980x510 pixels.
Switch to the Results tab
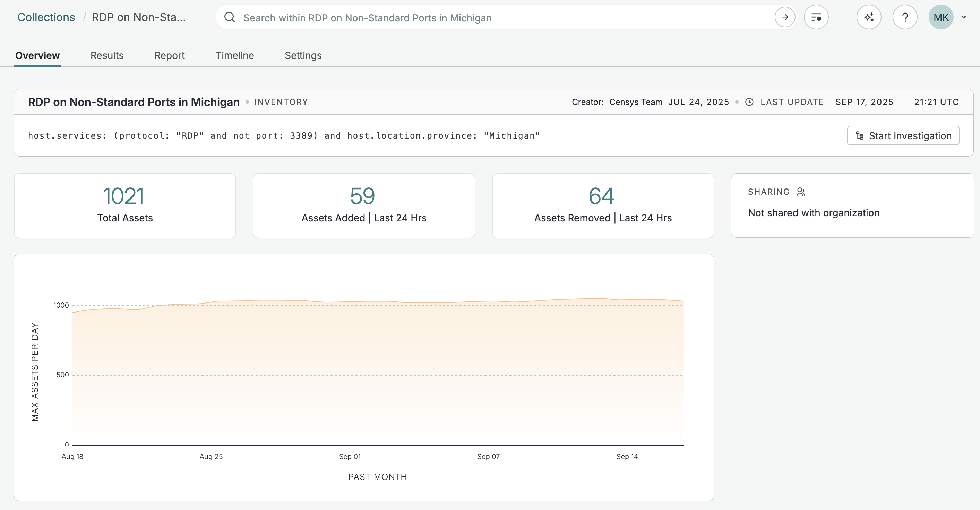tap(107, 55)
